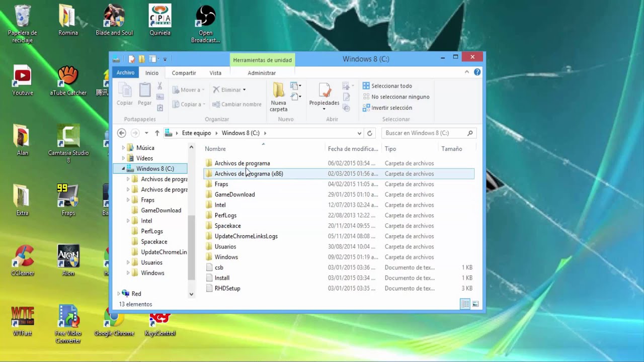Expand the Música node in navigation tree
The height and width of the screenshot is (362, 644).
click(123, 148)
